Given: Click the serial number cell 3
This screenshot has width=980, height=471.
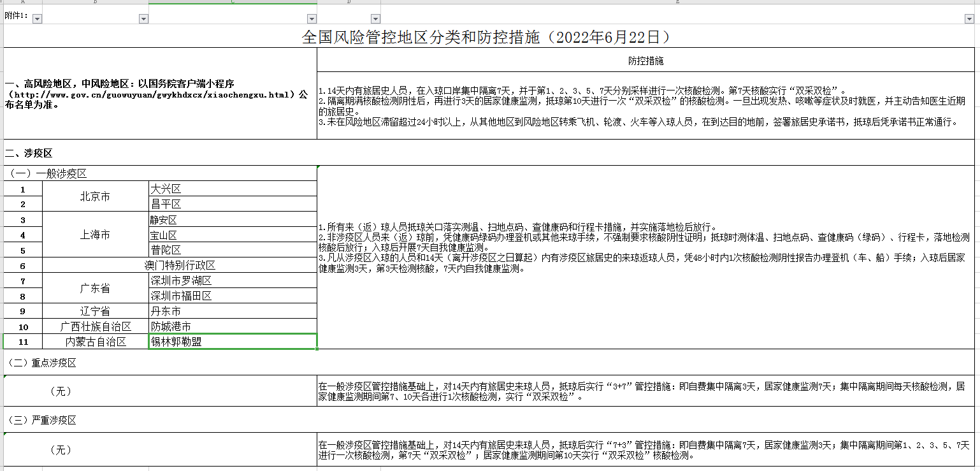Looking at the screenshot, I should (x=23, y=219).
